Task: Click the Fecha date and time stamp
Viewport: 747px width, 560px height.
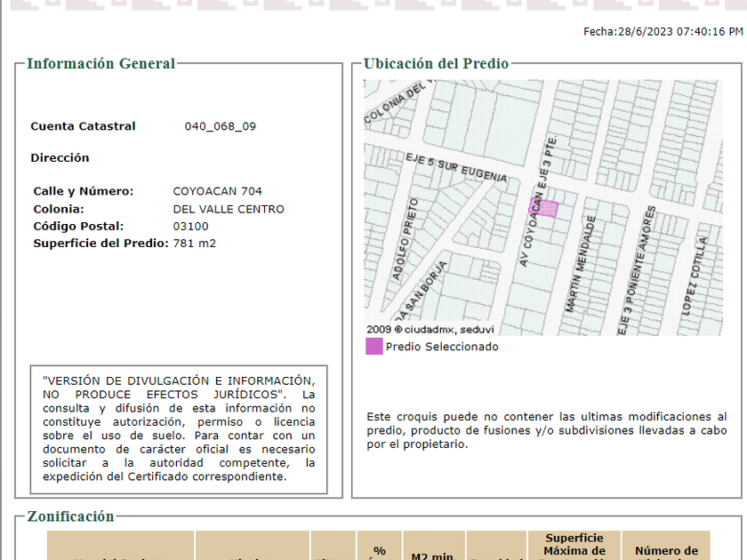Action: pos(663,31)
